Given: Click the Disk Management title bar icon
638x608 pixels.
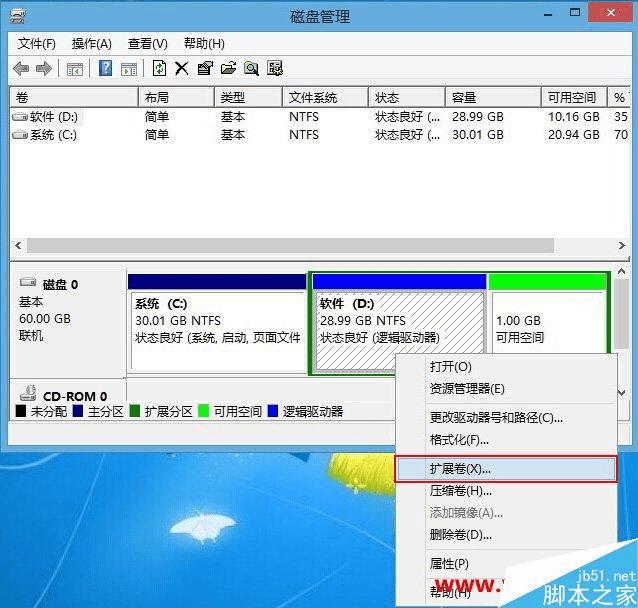Looking at the screenshot, I should point(17,15).
